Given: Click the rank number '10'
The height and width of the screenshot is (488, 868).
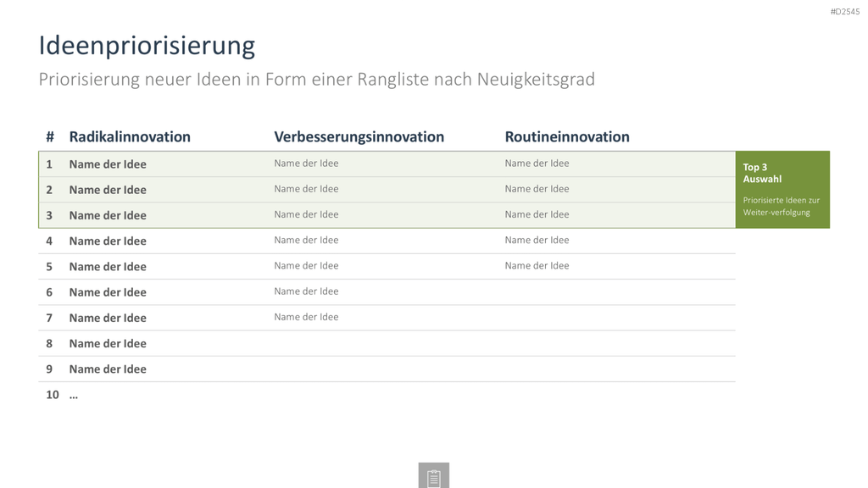Looking at the screenshot, I should click(53, 395).
